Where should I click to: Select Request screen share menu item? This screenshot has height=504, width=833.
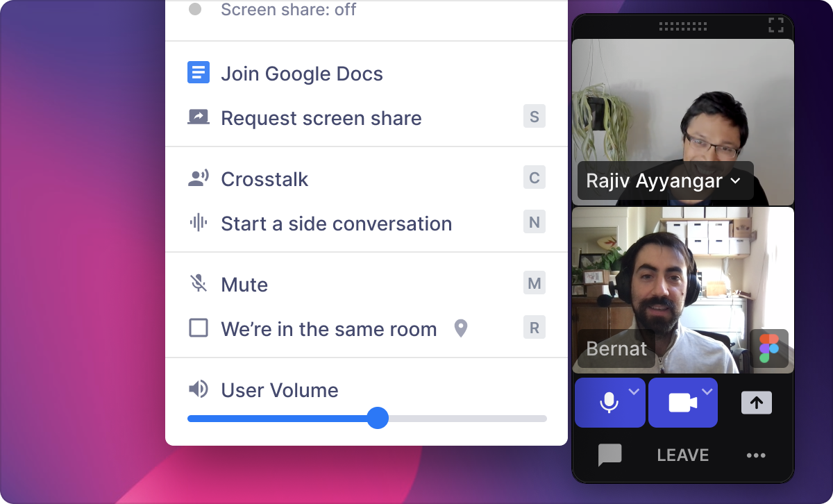pyautogui.click(x=367, y=118)
